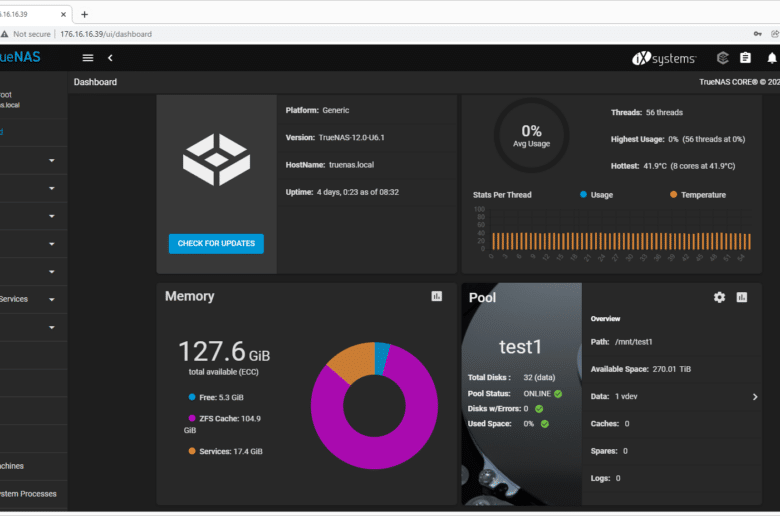
Task: Open Virtual Machines sidebar item
Action: (33, 466)
